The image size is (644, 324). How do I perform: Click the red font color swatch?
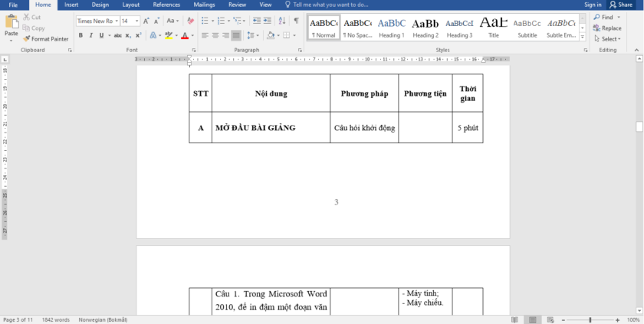(x=184, y=35)
